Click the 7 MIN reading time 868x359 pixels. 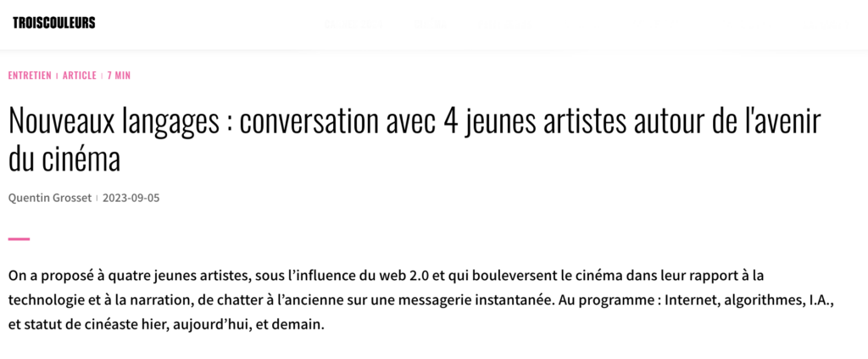[x=119, y=76]
